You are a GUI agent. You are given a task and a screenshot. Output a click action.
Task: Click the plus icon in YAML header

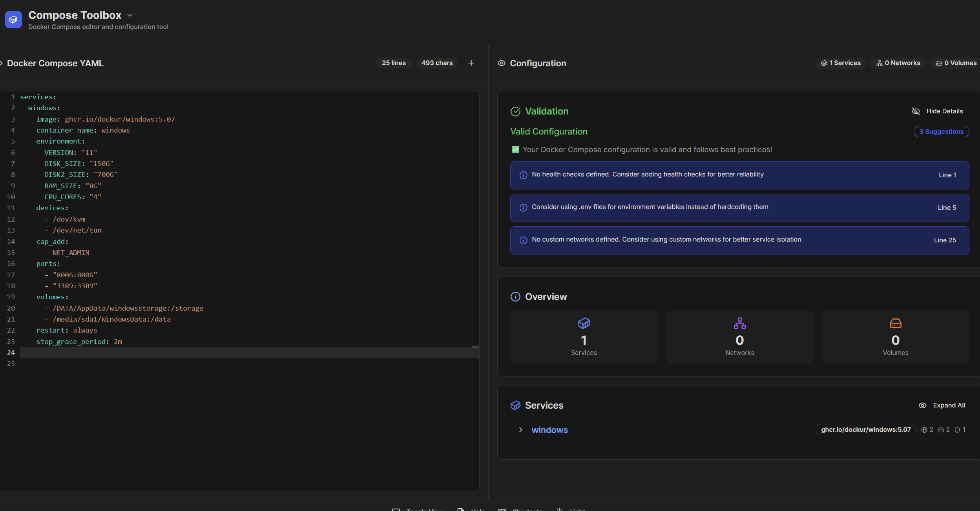coord(471,63)
